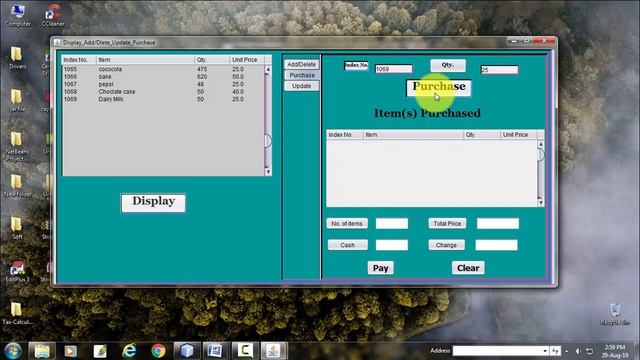Open File Explorer from the taskbar
Viewport: 640px width, 360px height.
42,351
